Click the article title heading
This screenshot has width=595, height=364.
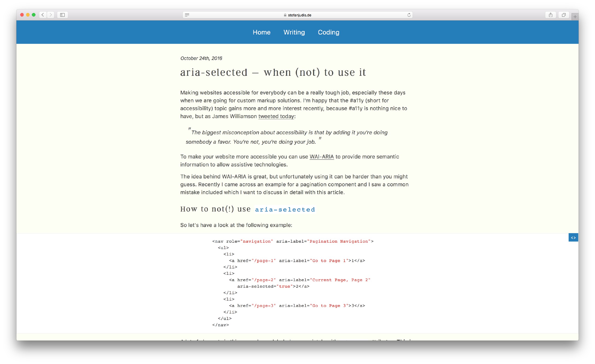[x=273, y=72]
